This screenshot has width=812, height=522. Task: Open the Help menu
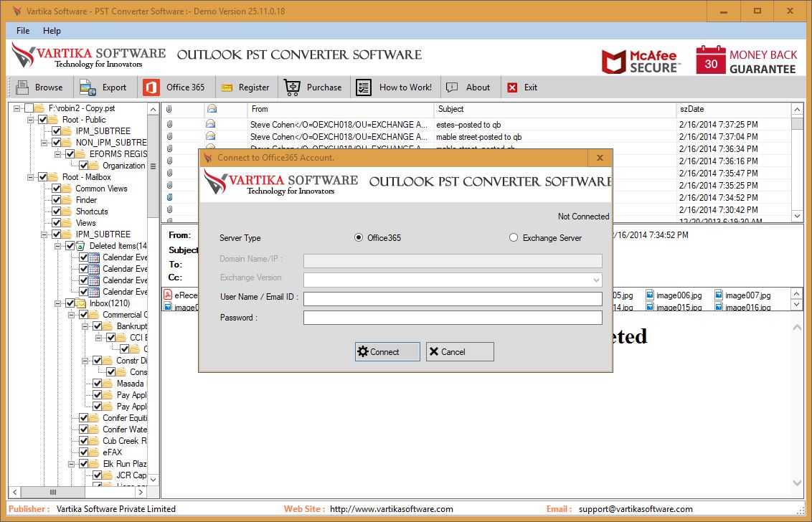click(52, 31)
